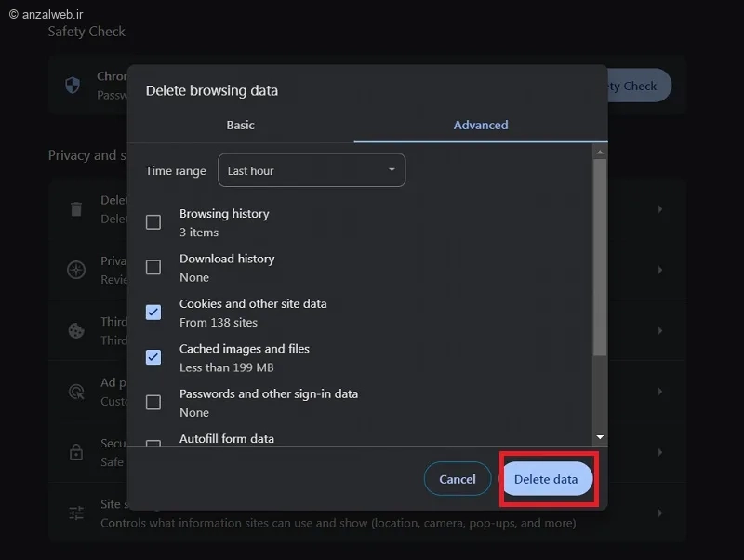Enable Passwords and other sign-in data checkbox
The image size is (744, 560).
pyautogui.click(x=153, y=403)
